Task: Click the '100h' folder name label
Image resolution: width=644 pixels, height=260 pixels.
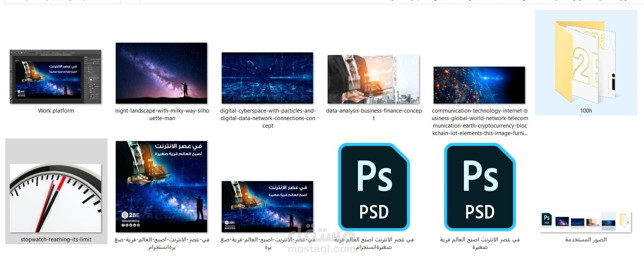Action: pos(586,111)
